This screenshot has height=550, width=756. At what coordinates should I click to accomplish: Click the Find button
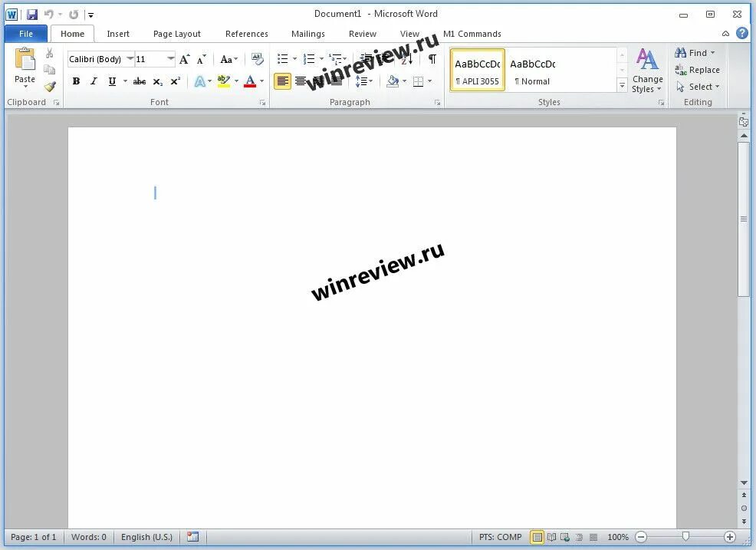695,53
